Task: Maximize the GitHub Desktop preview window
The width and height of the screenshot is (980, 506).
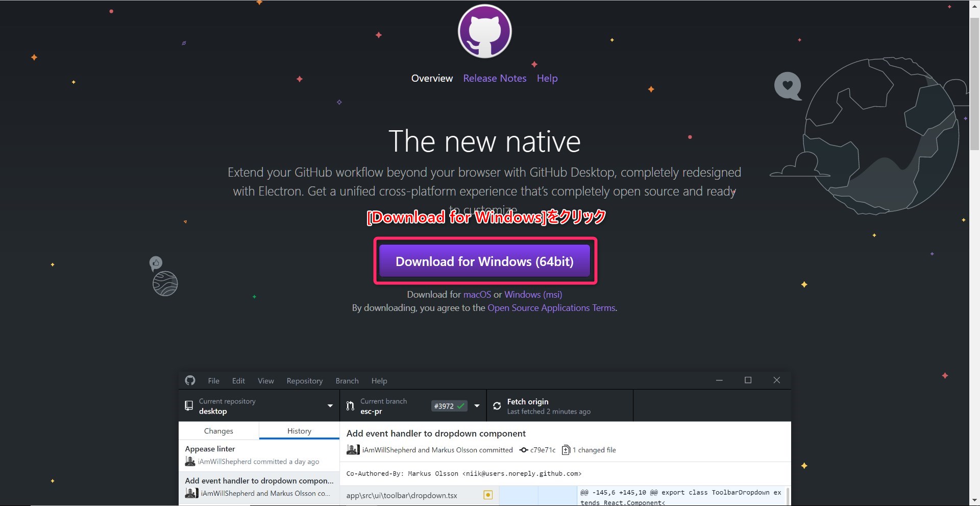Action: point(748,380)
